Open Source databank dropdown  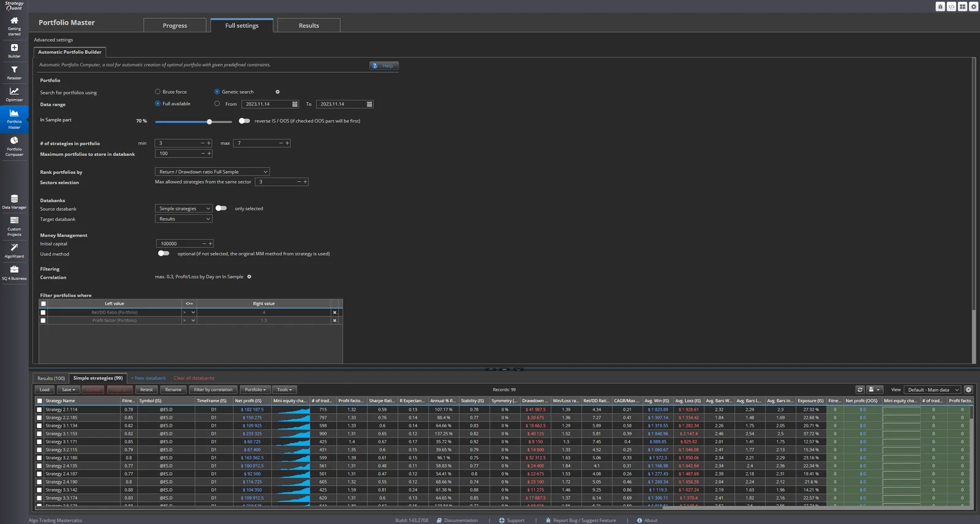[183, 208]
